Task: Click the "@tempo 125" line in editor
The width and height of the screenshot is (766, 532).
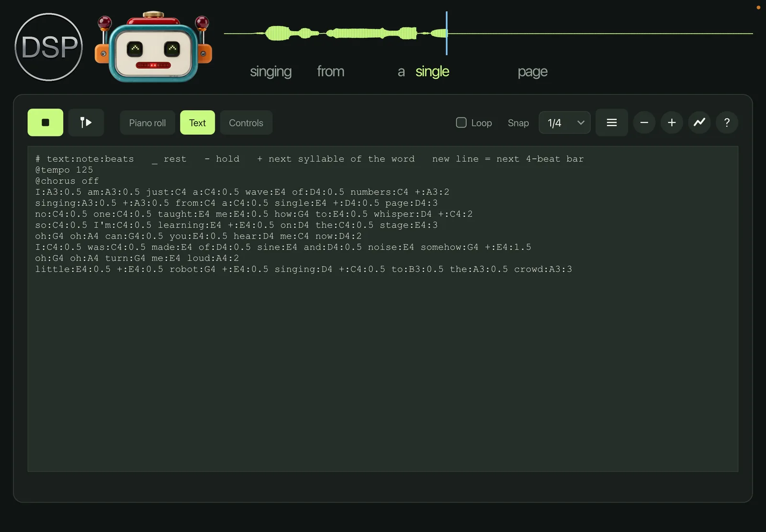Action: click(x=64, y=170)
